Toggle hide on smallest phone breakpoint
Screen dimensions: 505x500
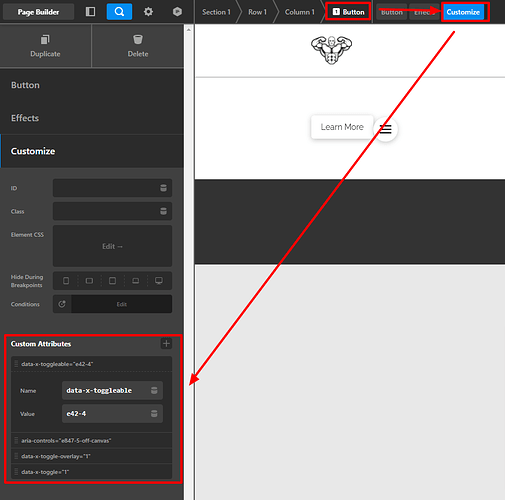tap(66, 281)
